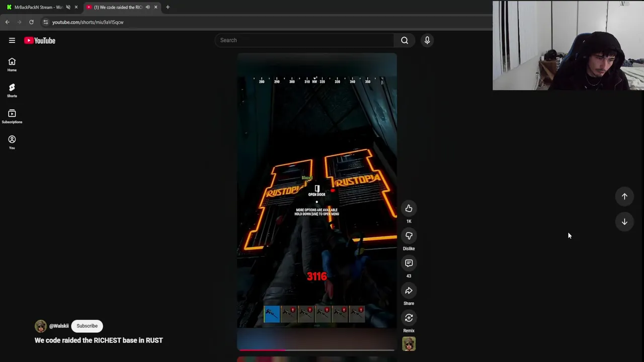This screenshot has height=362, width=644.
Task: Start voice search with microphone icon
Action: pos(427,40)
